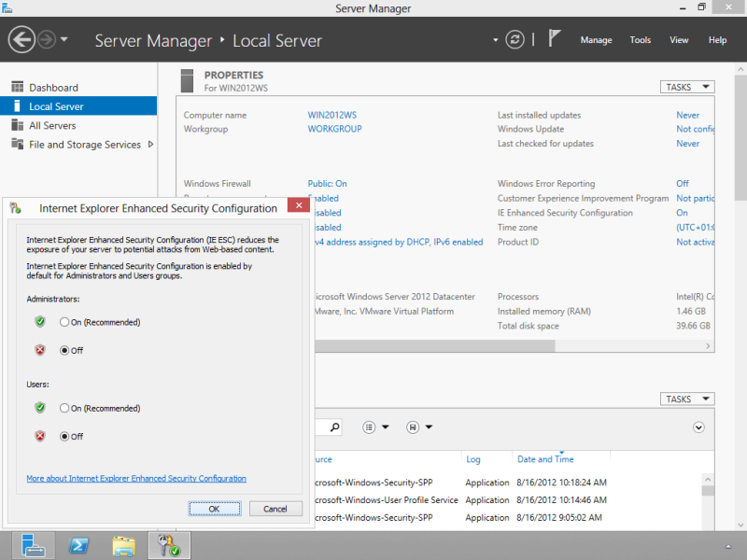Click the back navigation arrow
Screen dimensions: 747x560
(x=21, y=39)
